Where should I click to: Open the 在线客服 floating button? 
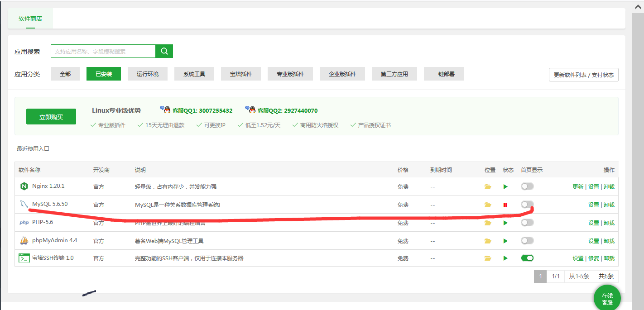point(607,298)
